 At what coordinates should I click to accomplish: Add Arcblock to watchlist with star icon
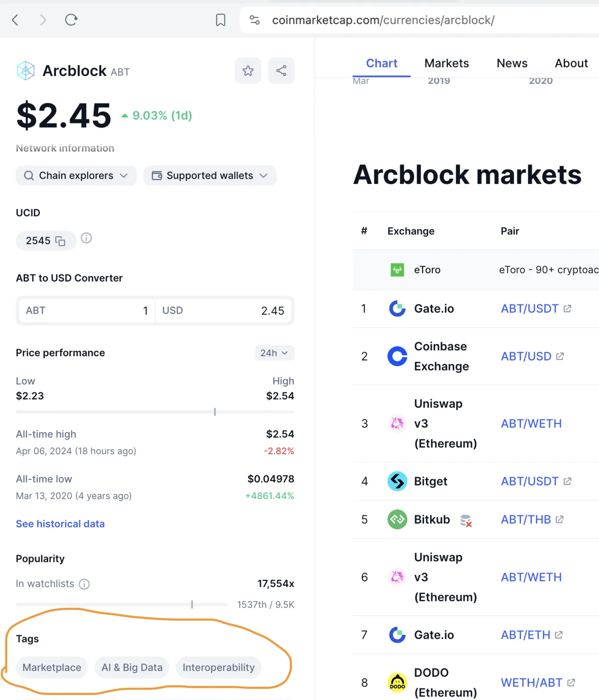tap(248, 70)
